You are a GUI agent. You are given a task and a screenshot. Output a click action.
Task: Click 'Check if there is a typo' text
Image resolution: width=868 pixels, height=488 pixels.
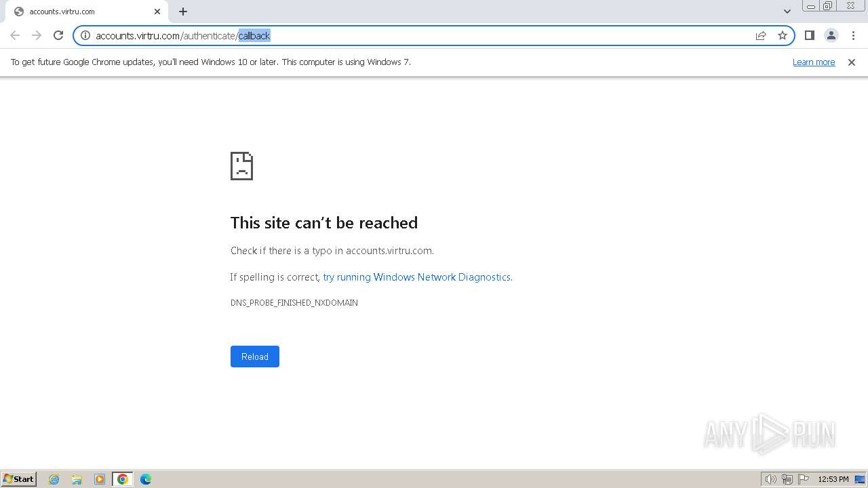[x=332, y=251]
